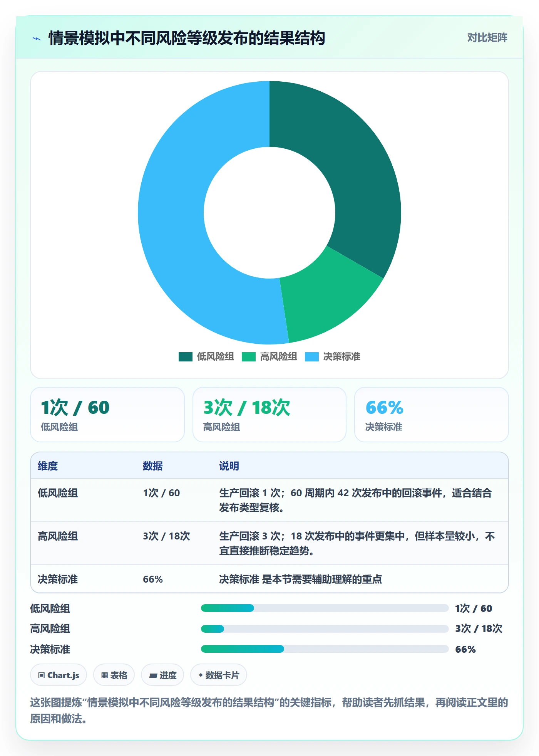Click the 对比矩阵 tag in the header
539x756 pixels.
487,38
